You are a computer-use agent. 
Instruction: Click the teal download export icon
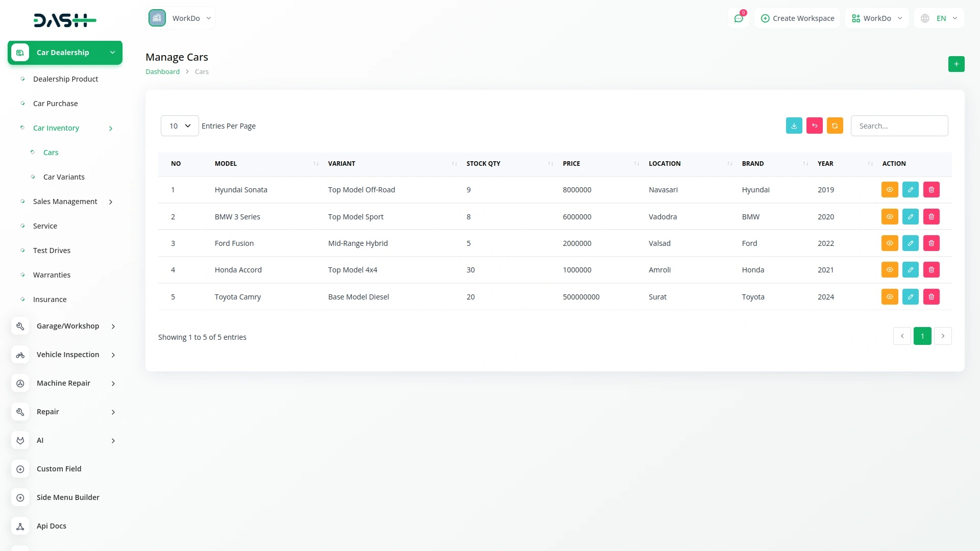tap(794, 126)
